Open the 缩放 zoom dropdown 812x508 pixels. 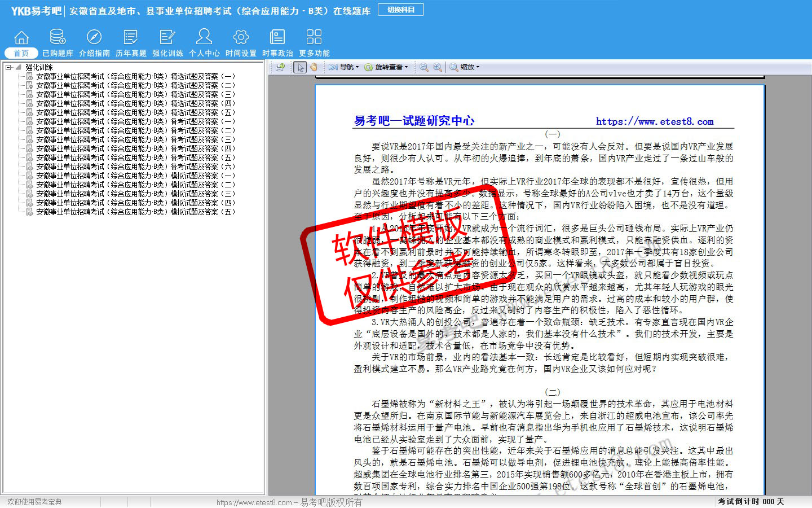point(465,67)
